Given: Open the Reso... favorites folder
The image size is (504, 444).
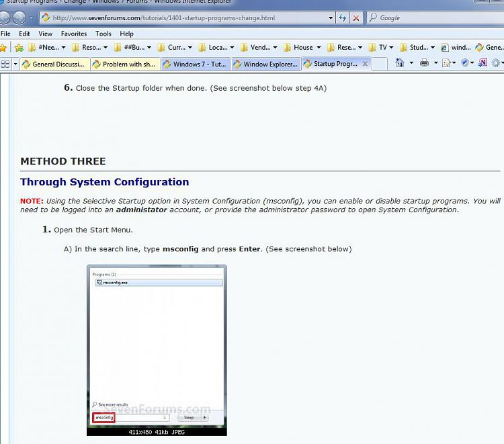Looking at the screenshot, I should pos(89,48).
